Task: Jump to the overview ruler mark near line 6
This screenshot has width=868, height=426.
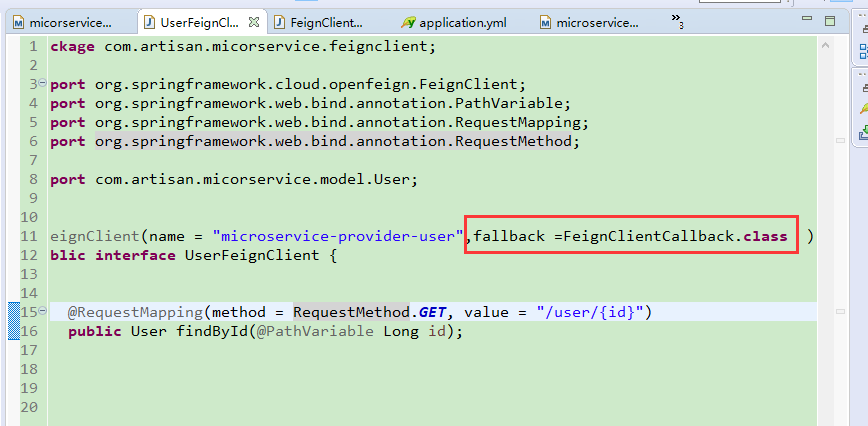Action: coord(840,141)
